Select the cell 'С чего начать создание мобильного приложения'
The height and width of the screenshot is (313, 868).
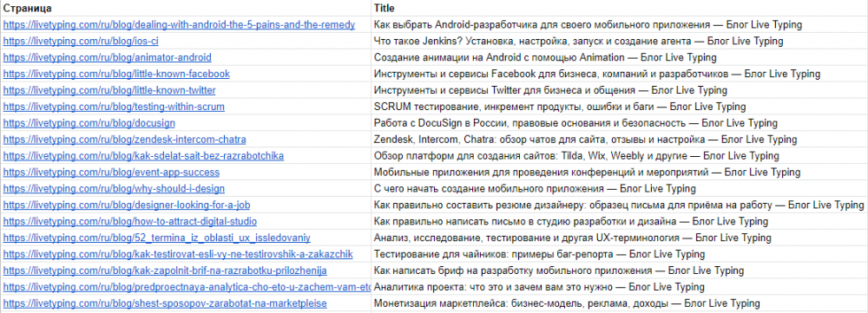(620, 188)
